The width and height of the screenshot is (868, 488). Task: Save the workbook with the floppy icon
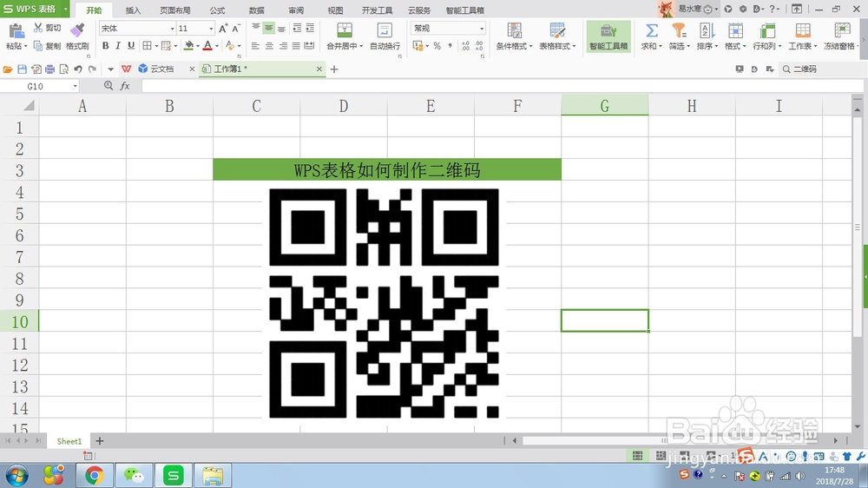coord(23,69)
